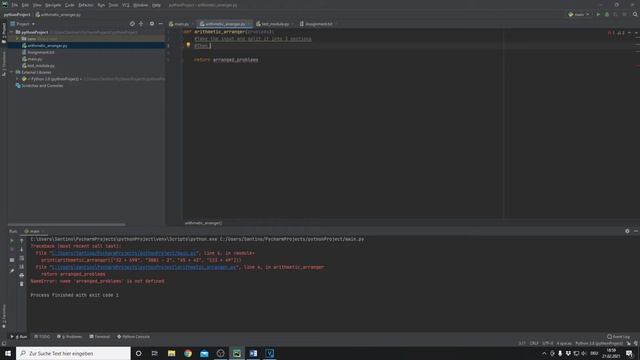Click the scroll up arrow in the Run panel

click(22, 241)
